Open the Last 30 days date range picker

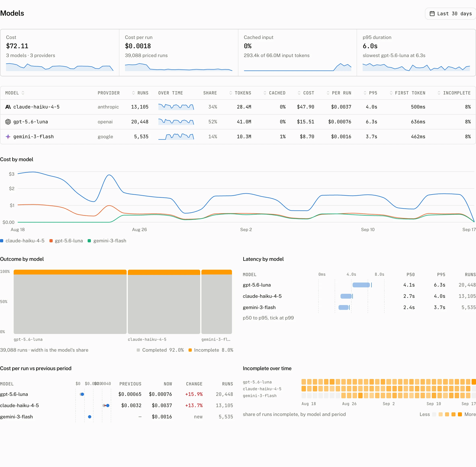pyautogui.click(x=450, y=14)
